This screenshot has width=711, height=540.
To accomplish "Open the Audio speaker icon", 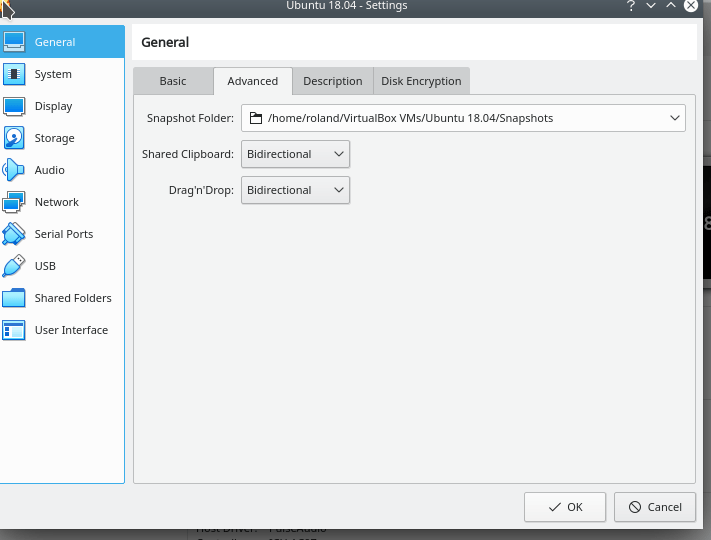I will 14,170.
